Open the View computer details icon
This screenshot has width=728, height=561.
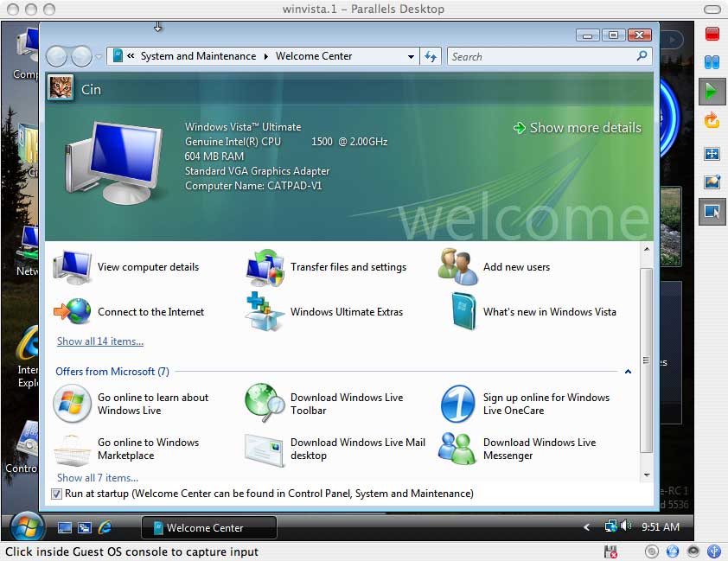72,267
